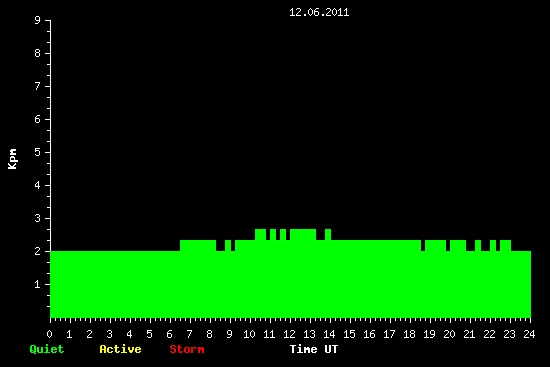Image resolution: width=550 pixels, height=367 pixels.
Task: Select the green Quiet legend label
Action: 47,349
